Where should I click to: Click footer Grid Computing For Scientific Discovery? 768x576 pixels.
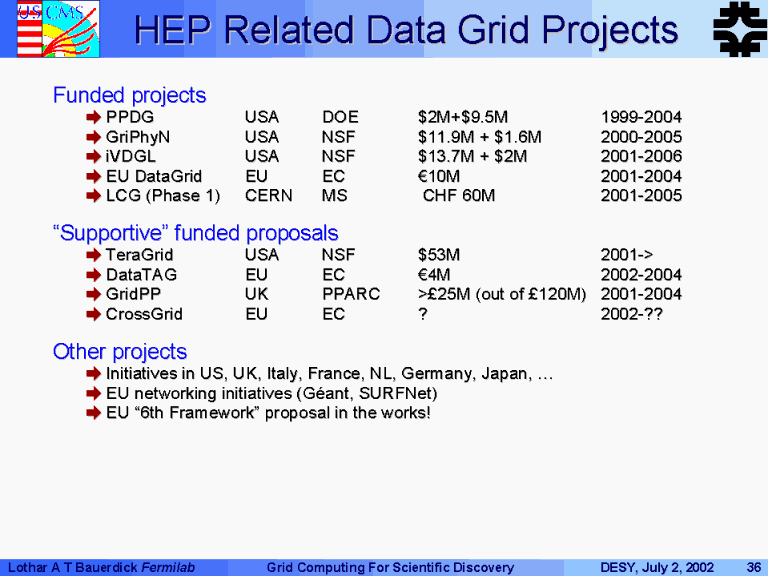tap(390, 568)
